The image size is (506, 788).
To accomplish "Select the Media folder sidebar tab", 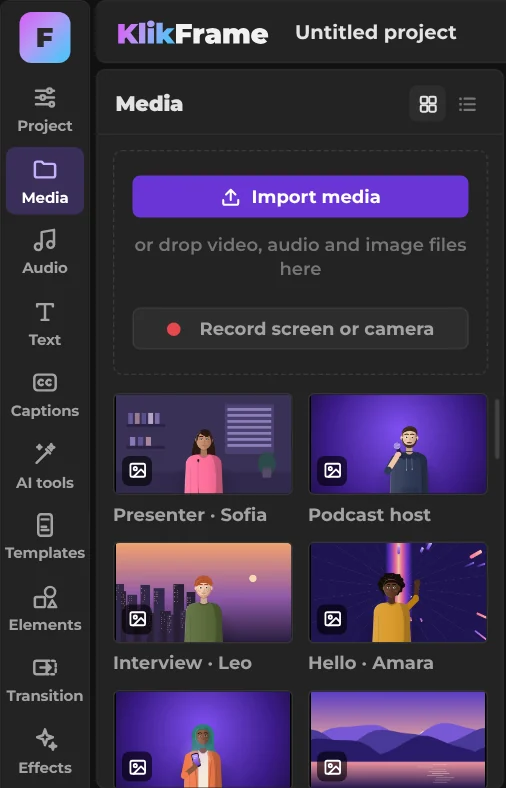I will click(x=45, y=181).
